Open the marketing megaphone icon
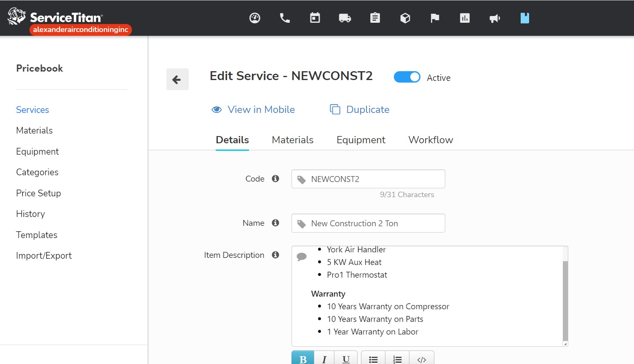634x364 pixels. [x=495, y=18]
